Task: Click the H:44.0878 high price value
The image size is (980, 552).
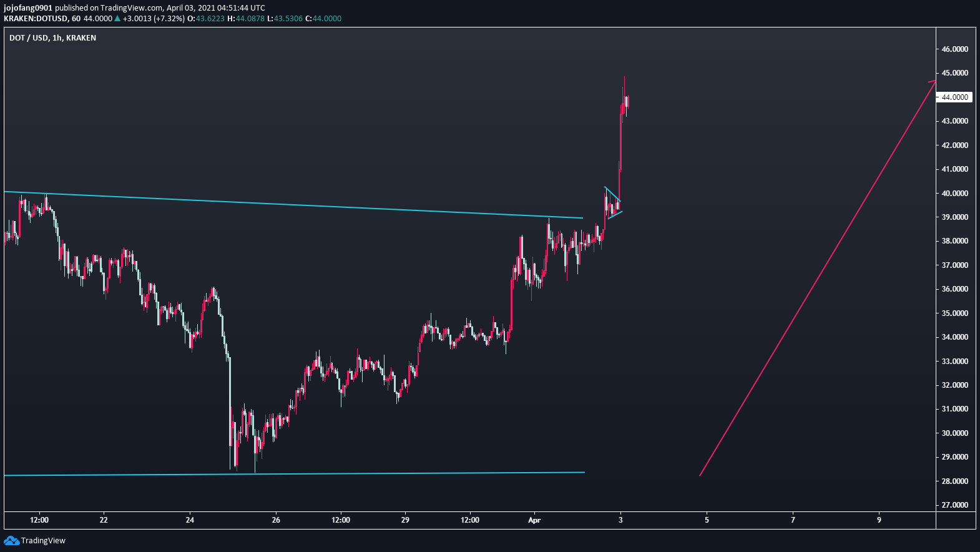Action: pyautogui.click(x=246, y=19)
